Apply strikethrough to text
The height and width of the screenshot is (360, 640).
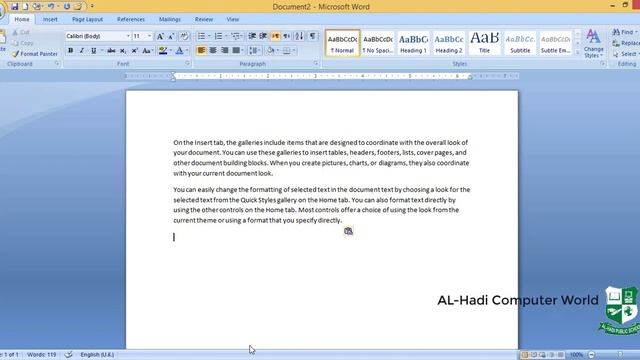111,51
